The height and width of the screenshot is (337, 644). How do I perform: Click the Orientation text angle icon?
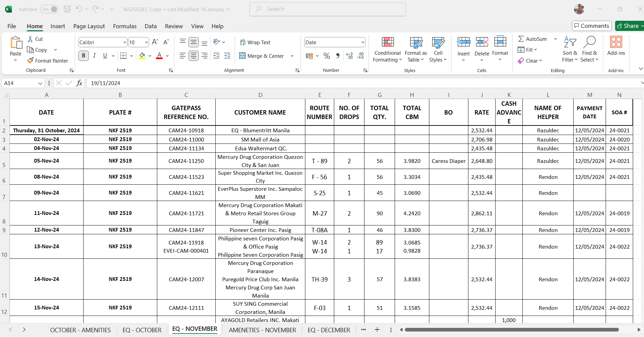coord(216,42)
